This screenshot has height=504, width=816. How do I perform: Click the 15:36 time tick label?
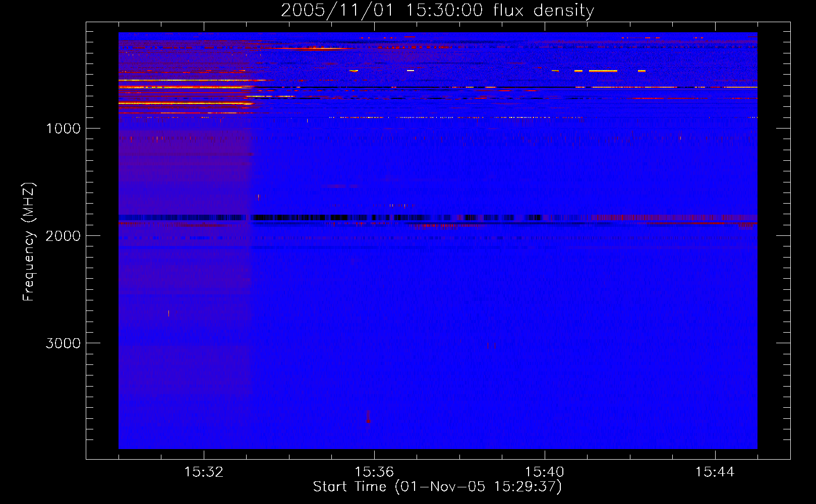pyautogui.click(x=374, y=472)
